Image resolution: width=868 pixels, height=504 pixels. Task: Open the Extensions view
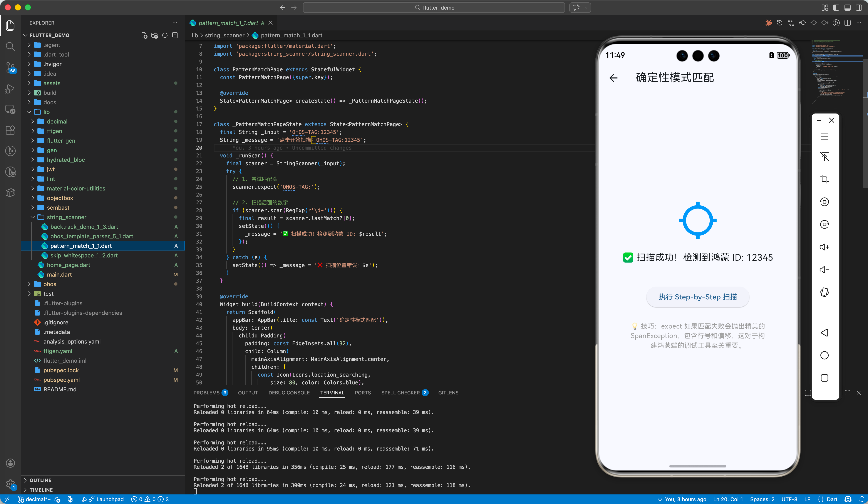(10, 130)
